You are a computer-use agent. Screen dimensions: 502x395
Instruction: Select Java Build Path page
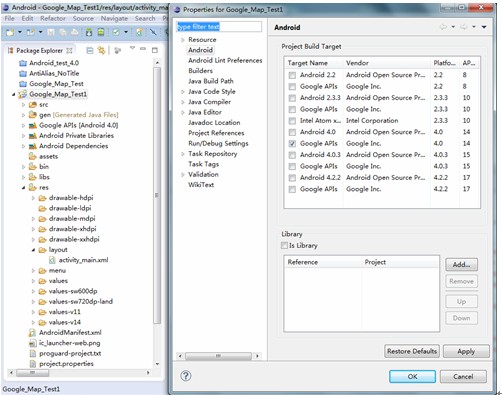coord(211,81)
